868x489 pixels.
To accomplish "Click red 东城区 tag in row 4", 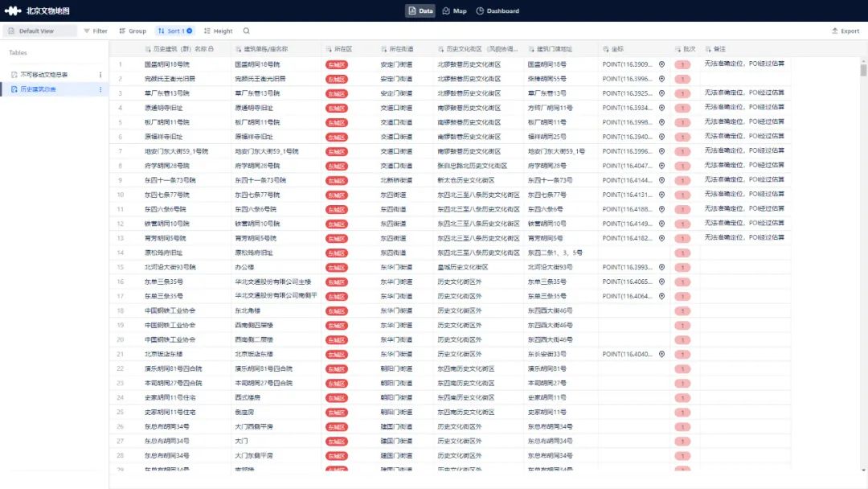I will (337, 108).
